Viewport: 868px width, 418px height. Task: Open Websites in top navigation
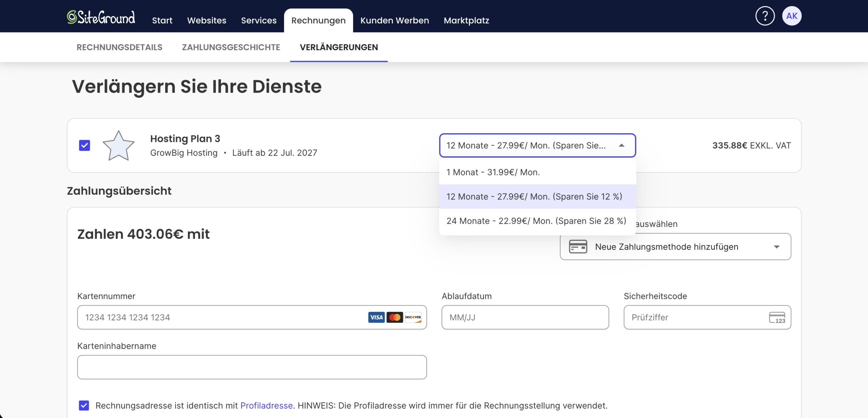pos(206,20)
